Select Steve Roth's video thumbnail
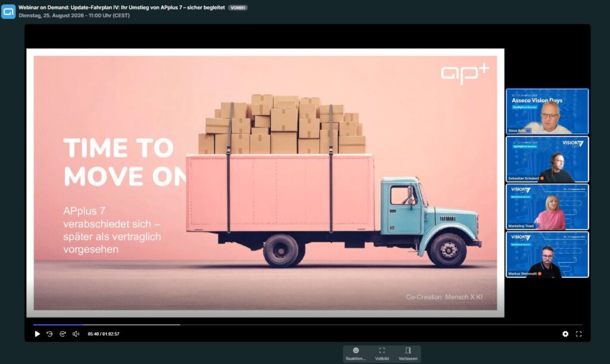This screenshot has height=364, width=610. [x=547, y=111]
